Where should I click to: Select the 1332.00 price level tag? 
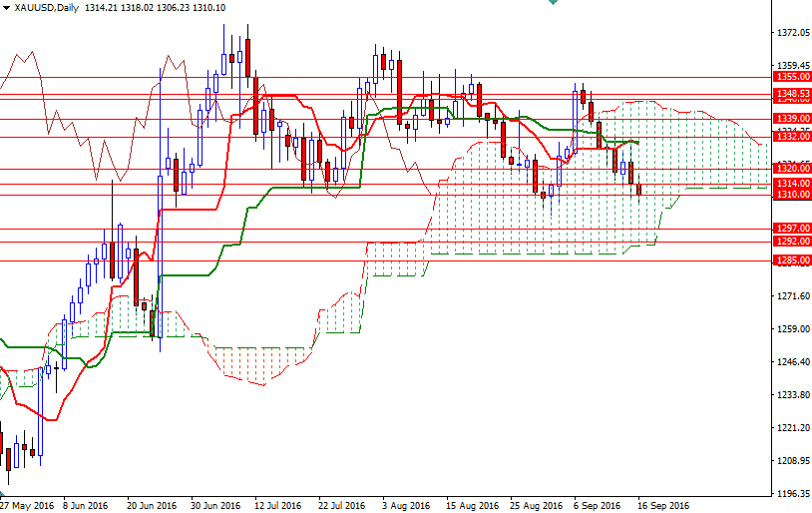pyautogui.click(x=792, y=138)
